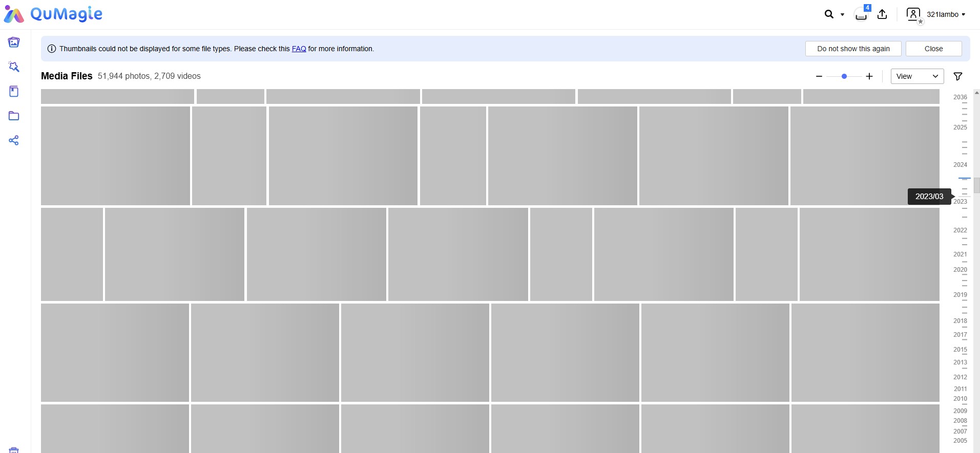Click the thumbnail size slider handle

844,76
